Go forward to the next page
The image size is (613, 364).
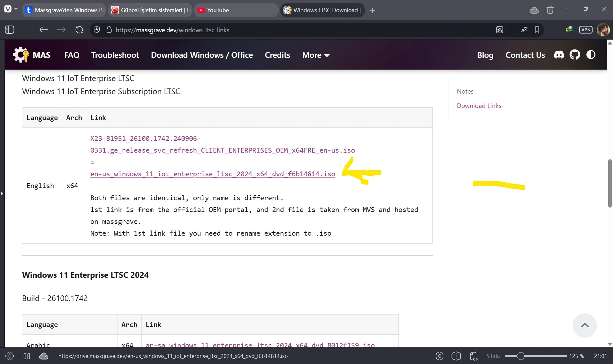(x=61, y=30)
